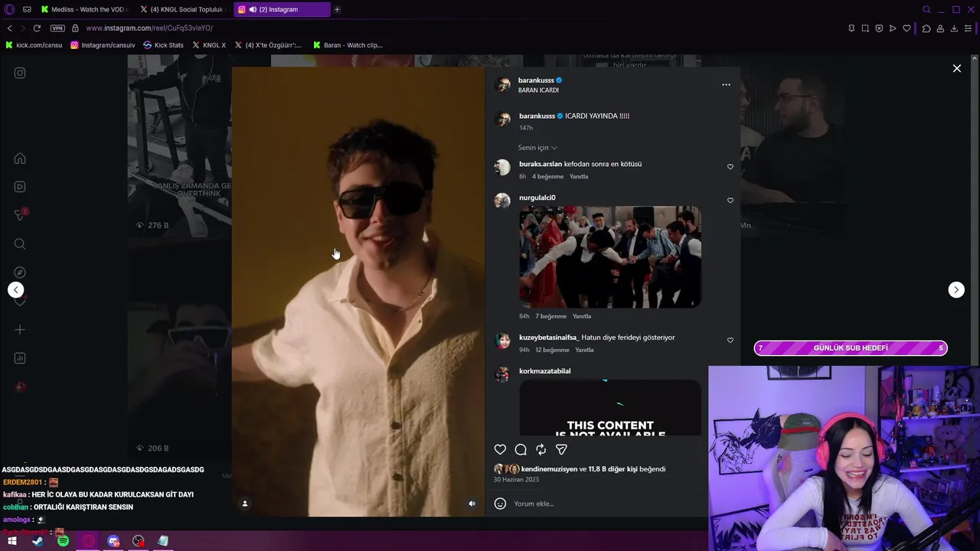Screen dimensions: 980x551
Task: Share the reel with the paper plane icon
Action: [x=561, y=449]
